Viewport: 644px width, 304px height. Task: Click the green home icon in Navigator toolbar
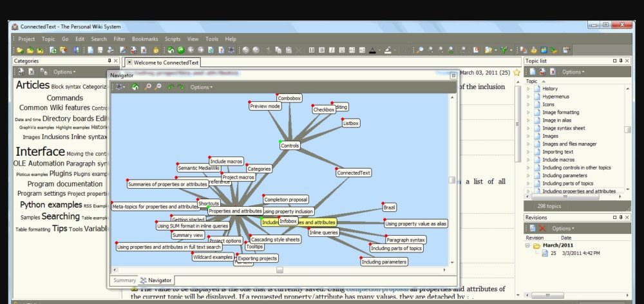(x=135, y=87)
